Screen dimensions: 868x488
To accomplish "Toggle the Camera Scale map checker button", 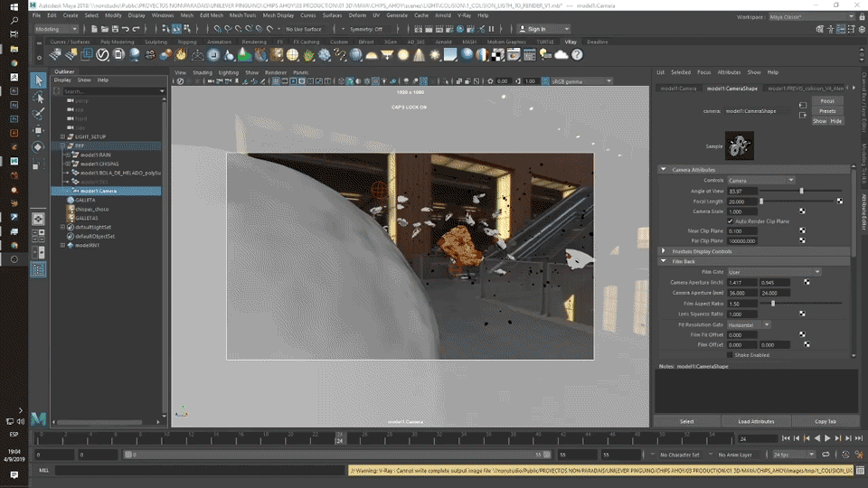I will coord(802,211).
